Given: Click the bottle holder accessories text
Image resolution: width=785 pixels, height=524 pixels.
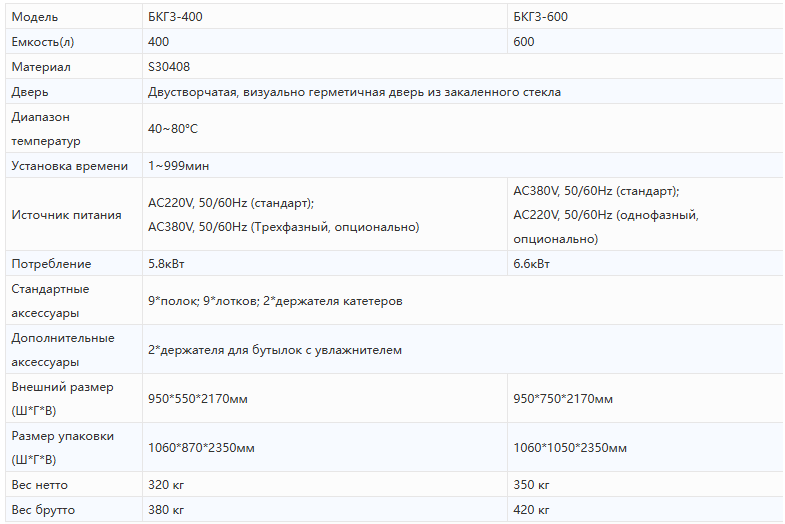Looking at the screenshot, I should (x=274, y=350).
